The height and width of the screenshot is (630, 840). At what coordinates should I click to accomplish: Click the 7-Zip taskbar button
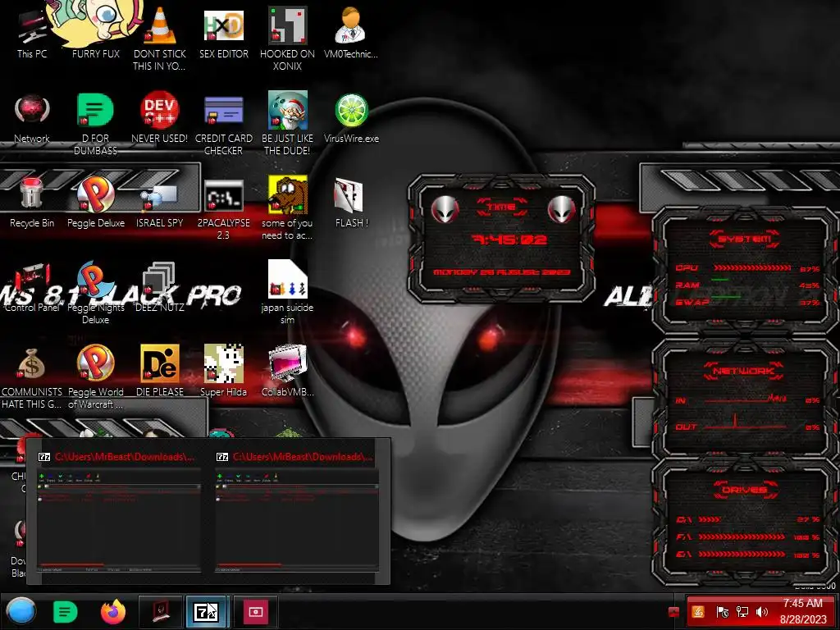click(207, 611)
